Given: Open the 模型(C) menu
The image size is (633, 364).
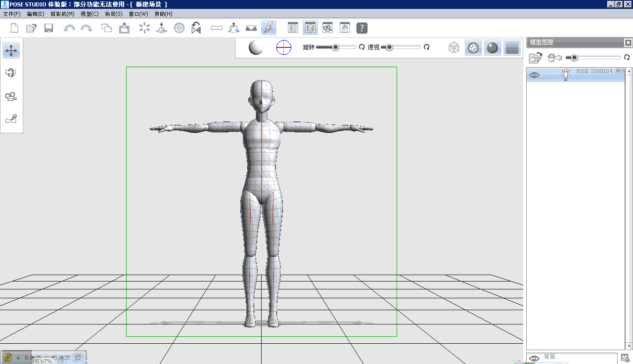Looking at the screenshot, I should click(90, 14).
